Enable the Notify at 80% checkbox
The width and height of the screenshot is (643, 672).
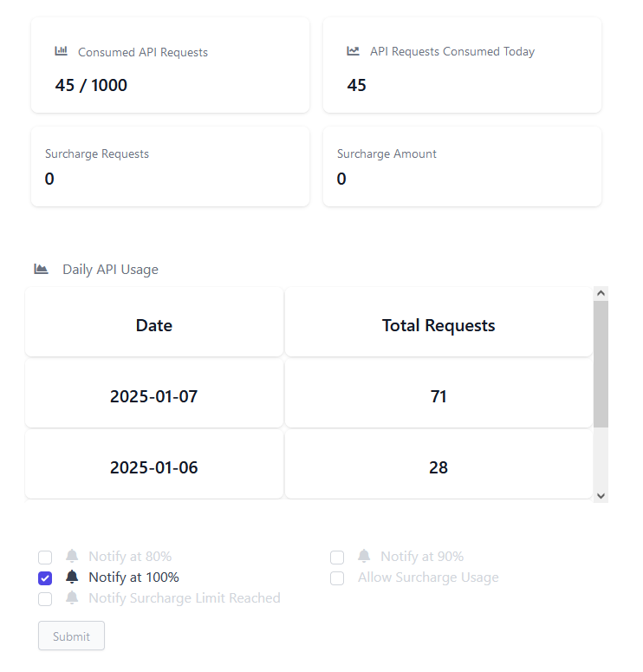(45, 558)
